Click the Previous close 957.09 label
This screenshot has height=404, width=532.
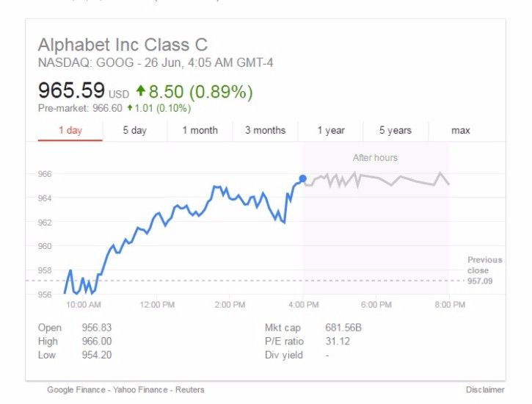click(x=484, y=270)
